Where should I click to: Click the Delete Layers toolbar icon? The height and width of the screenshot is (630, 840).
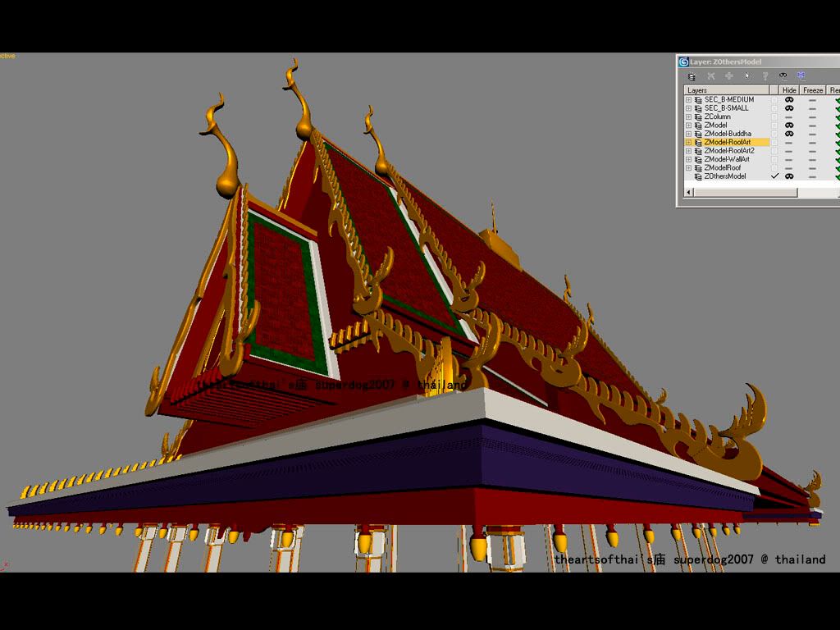click(710, 76)
